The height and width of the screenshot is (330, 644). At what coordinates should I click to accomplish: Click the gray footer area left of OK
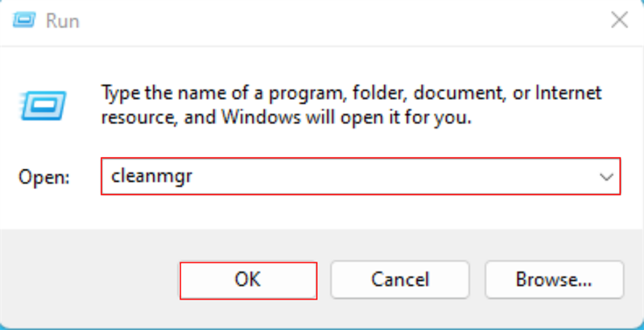coord(89,279)
